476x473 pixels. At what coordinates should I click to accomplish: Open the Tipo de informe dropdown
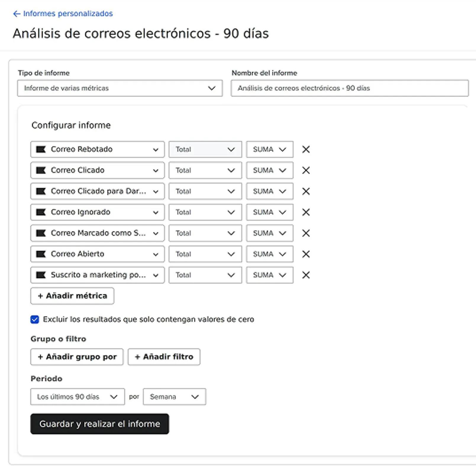120,88
